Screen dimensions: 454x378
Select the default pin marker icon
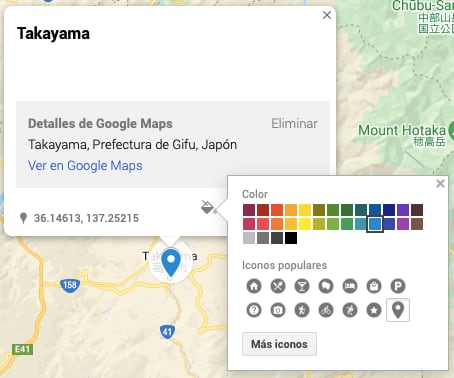(398, 310)
